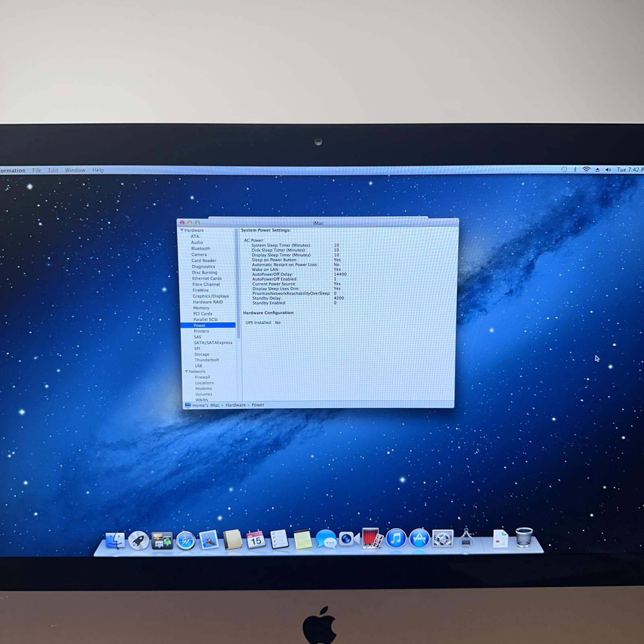Collapse the Network section triangle
This screenshot has width=644, height=644.
tap(186, 372)
